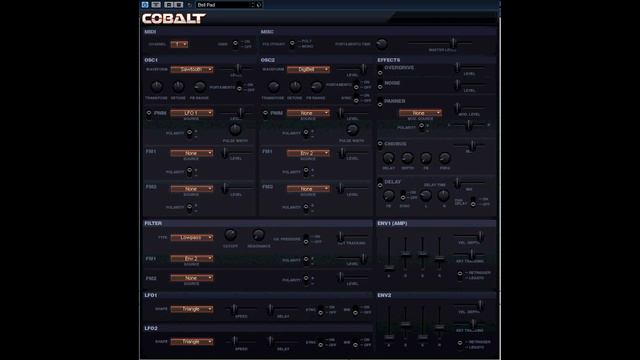This screenshot has width=640, height=360.
Task: Click the OSC1 PB Range knob
Action: [x=199, y=86]
